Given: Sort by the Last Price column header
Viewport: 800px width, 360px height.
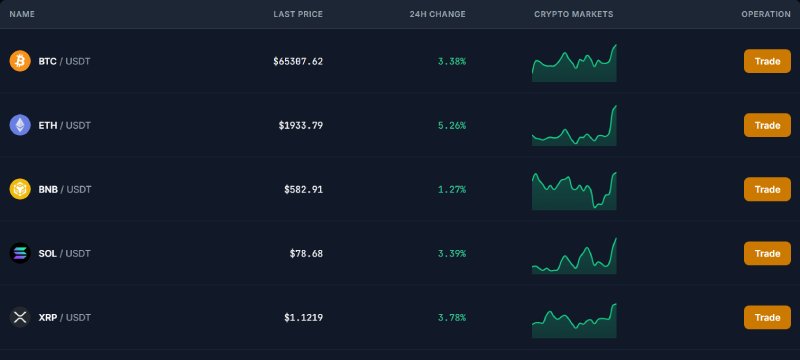Looking at the screenshot, I should pos(298,14).
